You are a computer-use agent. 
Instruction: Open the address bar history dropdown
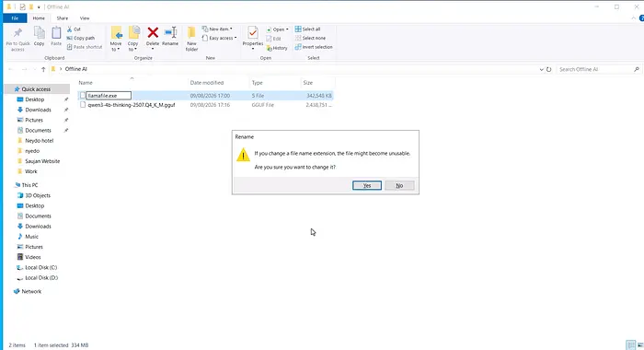[541, 69]
